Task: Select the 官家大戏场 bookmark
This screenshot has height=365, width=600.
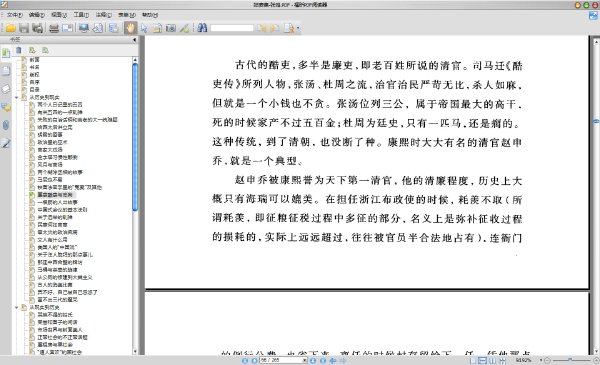Action: 50,150
